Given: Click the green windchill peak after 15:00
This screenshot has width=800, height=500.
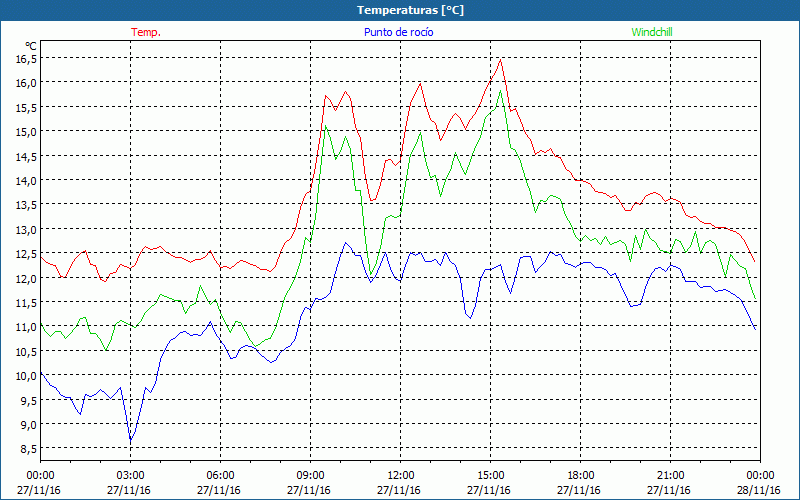Looking at the screenshot, I should 501,91.
